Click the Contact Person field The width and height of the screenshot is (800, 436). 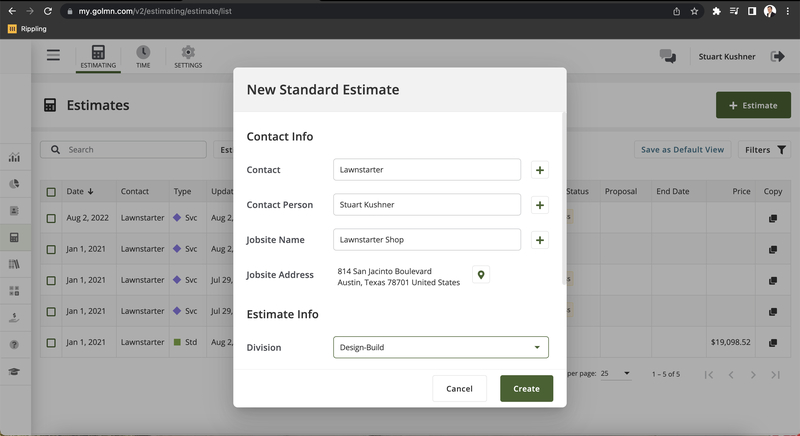(427, 204)
